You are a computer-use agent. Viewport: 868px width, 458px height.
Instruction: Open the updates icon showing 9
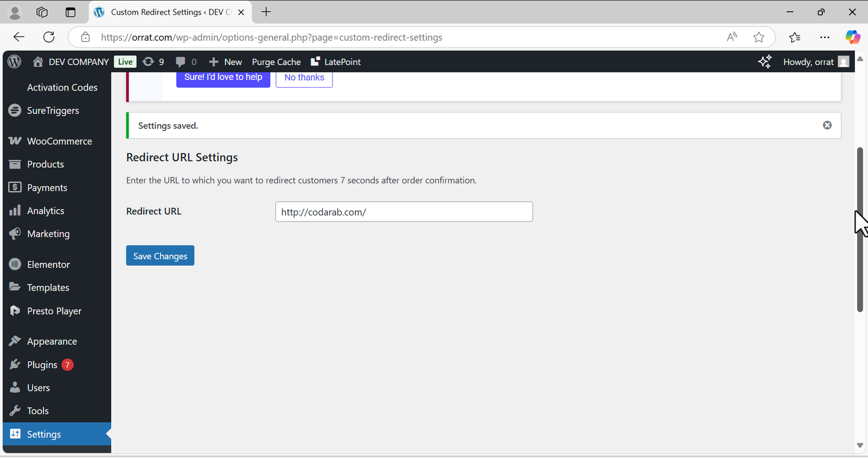[153, 62]
